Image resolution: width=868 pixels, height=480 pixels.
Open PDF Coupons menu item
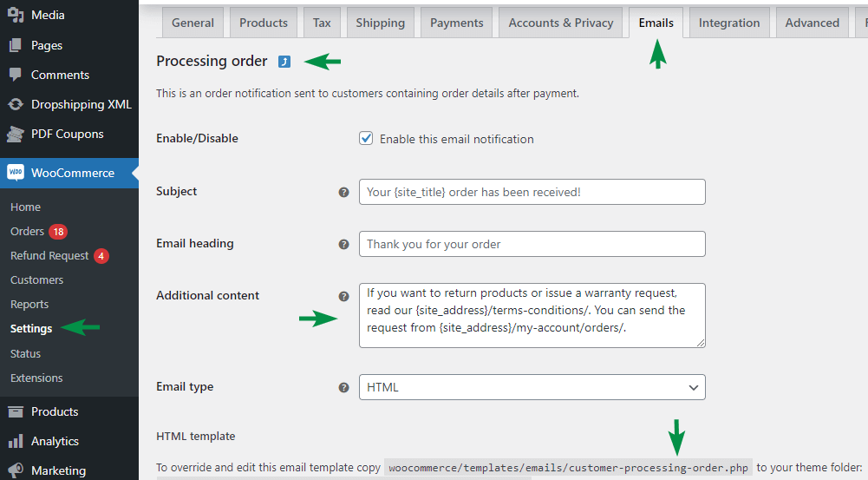(x=69, y=134)
